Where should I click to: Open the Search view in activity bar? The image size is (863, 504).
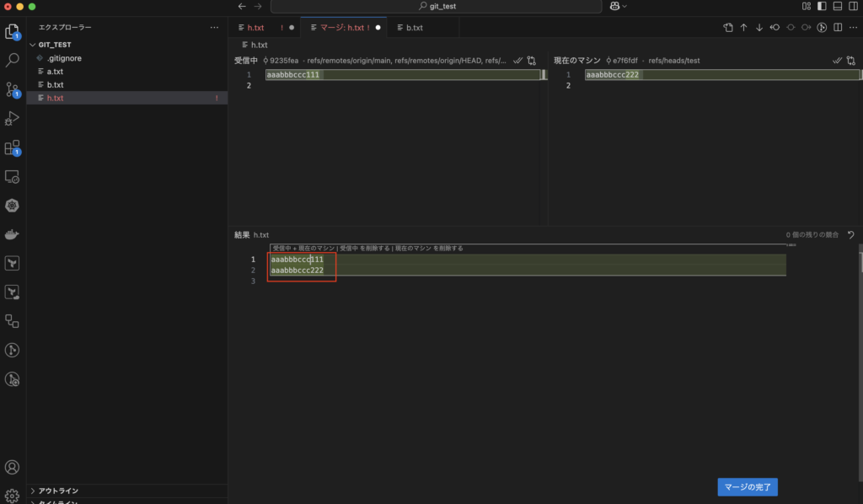[x=12, y=60]
